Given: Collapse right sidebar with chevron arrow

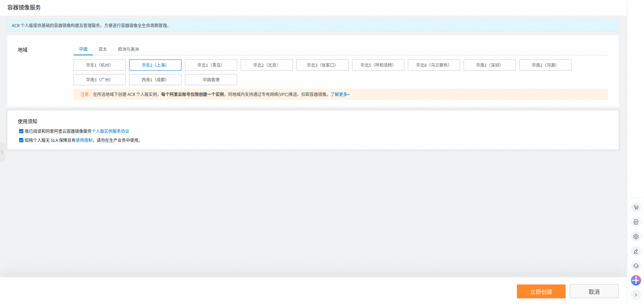Looking at the screenshot, I should click(636, 295).
